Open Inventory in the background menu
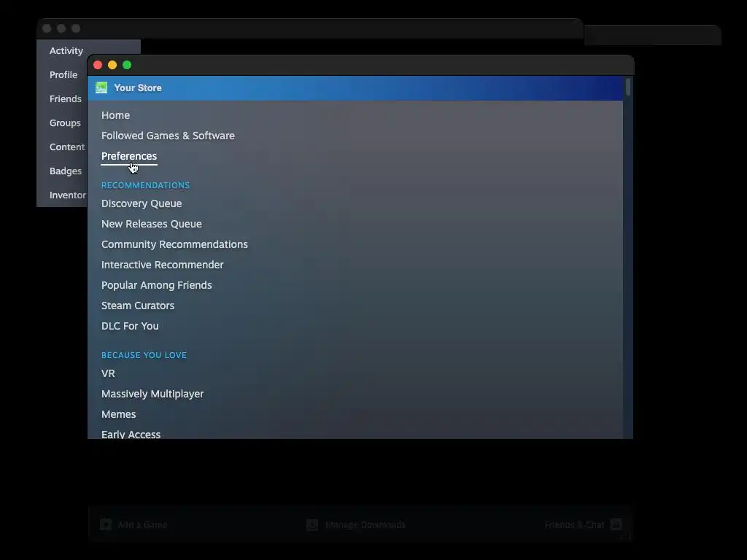Image resolution: width=747 pixels, height=560 pixels. [x=68, y=195]
